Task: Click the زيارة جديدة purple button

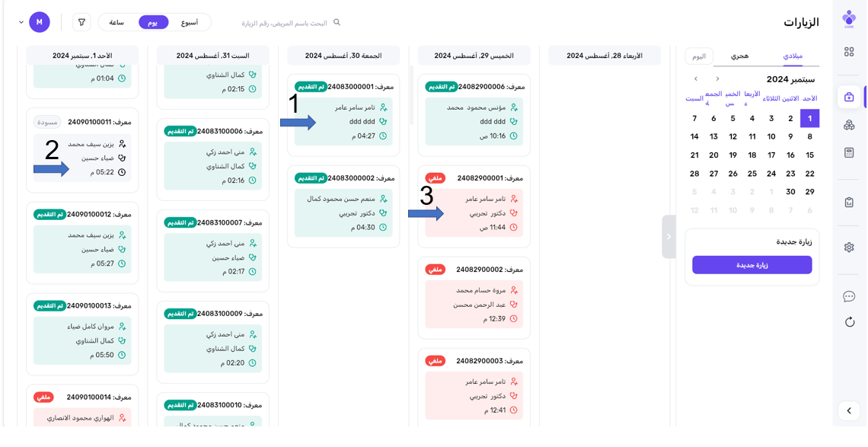Action: (752, 265)
